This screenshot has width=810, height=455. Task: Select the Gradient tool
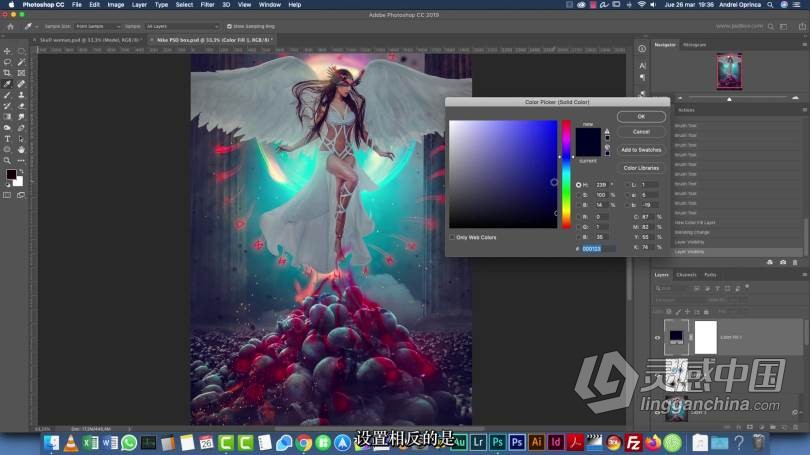pyautogui.click(x=7, y=117)
